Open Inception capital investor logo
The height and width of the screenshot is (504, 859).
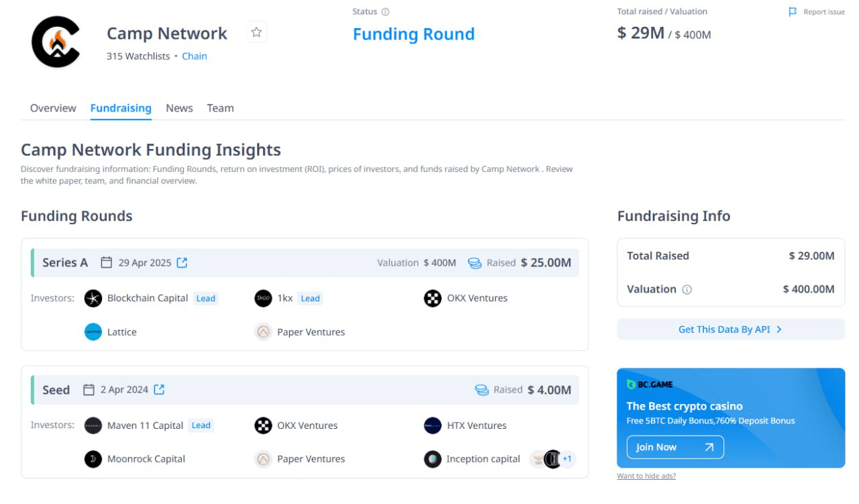click(x=433, y=459)
